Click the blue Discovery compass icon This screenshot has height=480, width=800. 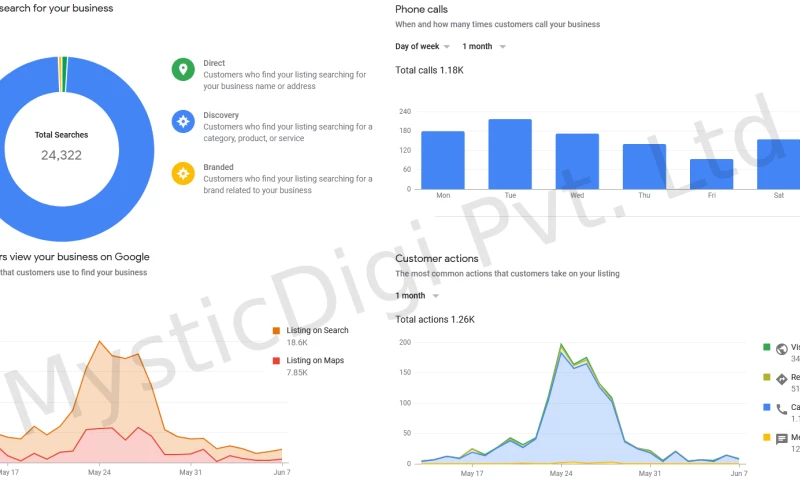[x=182, y=121]
